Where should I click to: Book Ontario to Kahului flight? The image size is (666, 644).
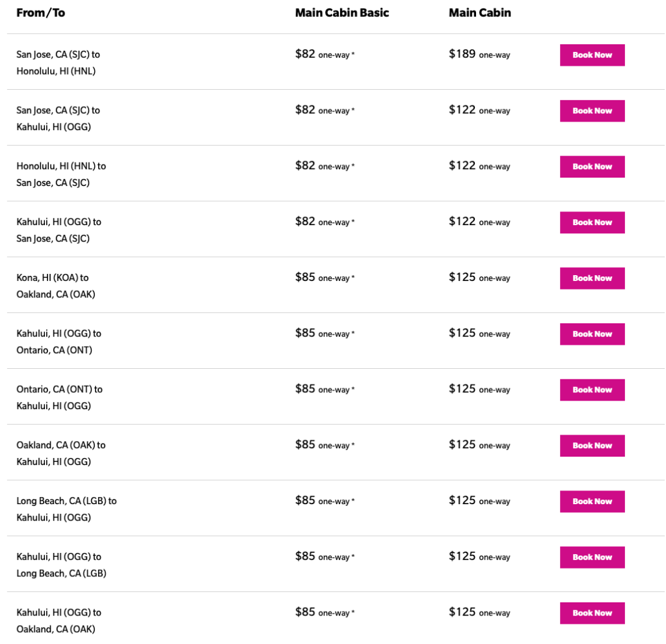[x=592, y=390]
